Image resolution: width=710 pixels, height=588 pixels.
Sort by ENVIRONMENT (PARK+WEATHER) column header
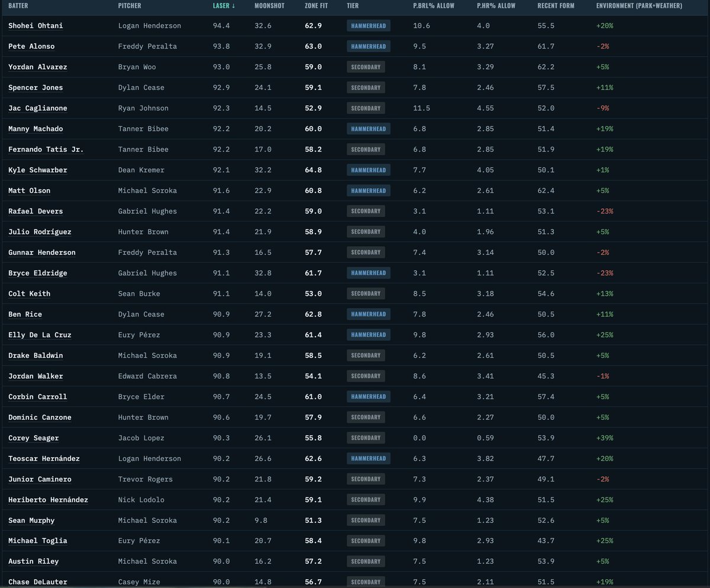[x=639, y=5]
